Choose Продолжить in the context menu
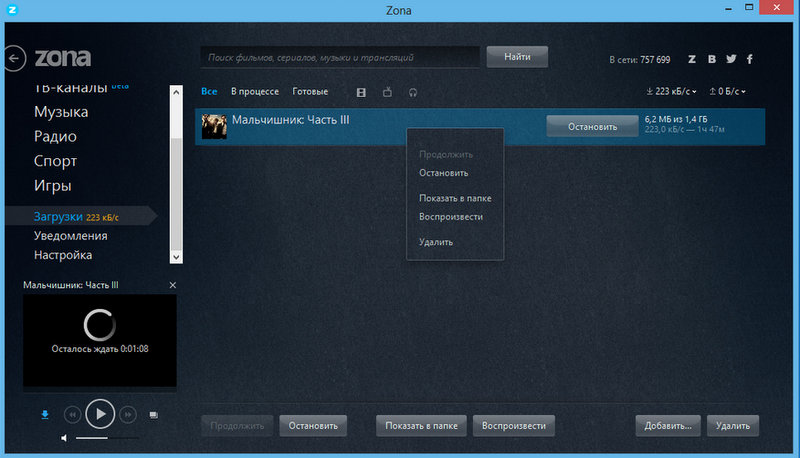The image size is (800, 458). 446,155
